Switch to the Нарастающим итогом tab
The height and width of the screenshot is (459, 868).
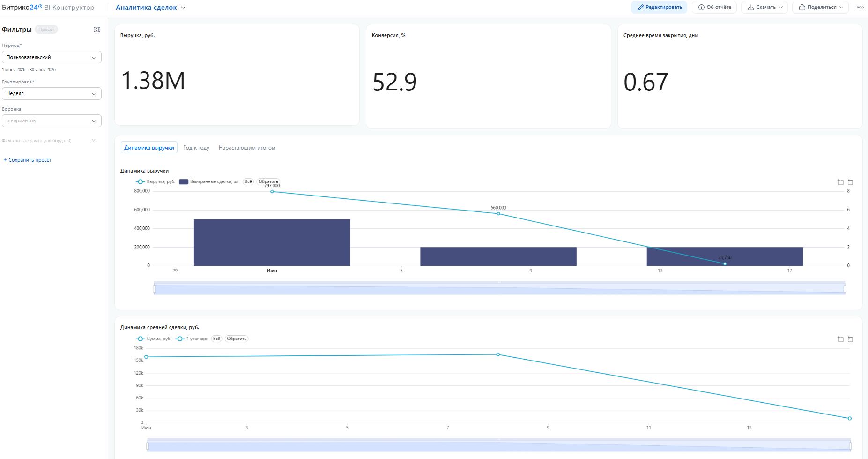247,148
